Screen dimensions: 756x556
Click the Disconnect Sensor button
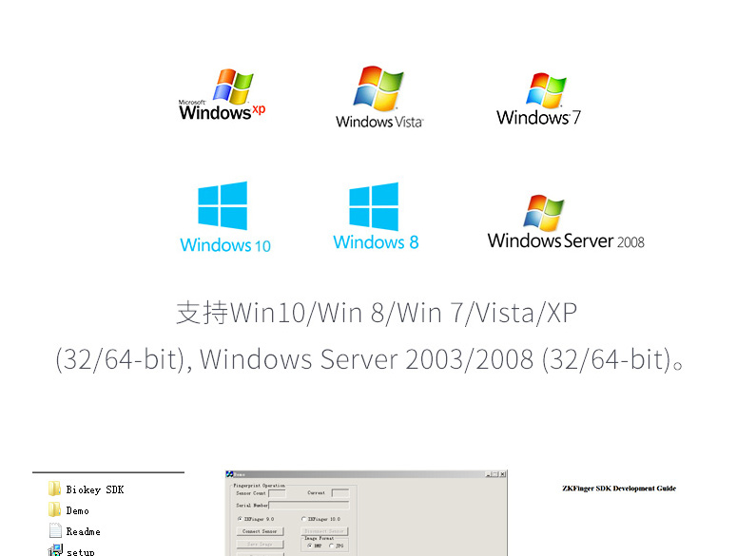[324, 531]
